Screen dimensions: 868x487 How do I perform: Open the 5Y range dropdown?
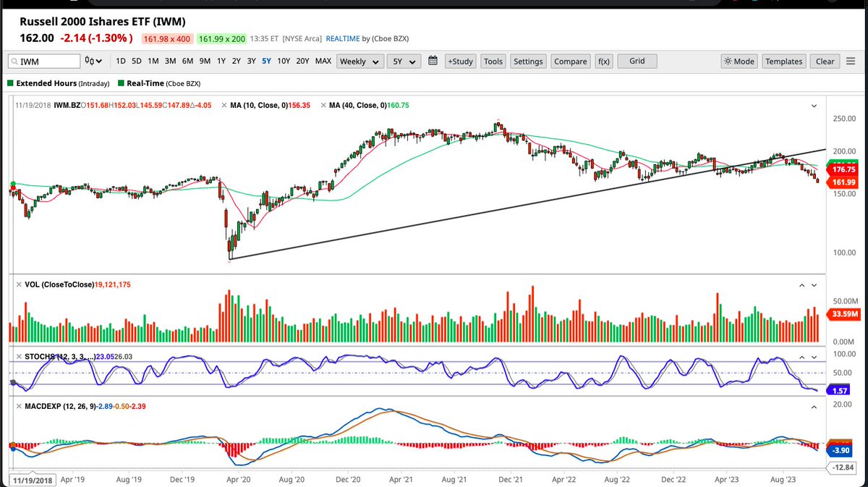404,62
